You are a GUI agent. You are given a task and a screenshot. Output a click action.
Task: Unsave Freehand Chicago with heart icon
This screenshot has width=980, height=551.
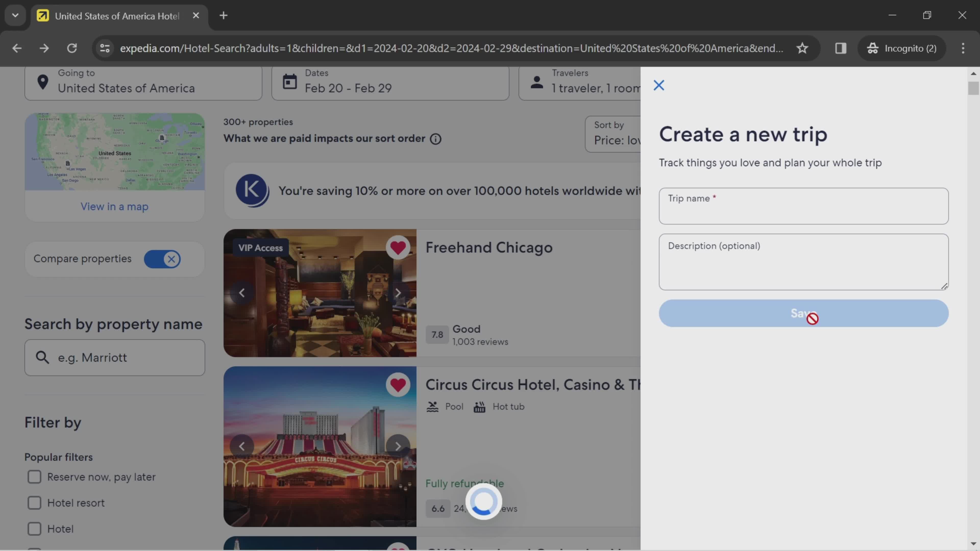(398, 248)
